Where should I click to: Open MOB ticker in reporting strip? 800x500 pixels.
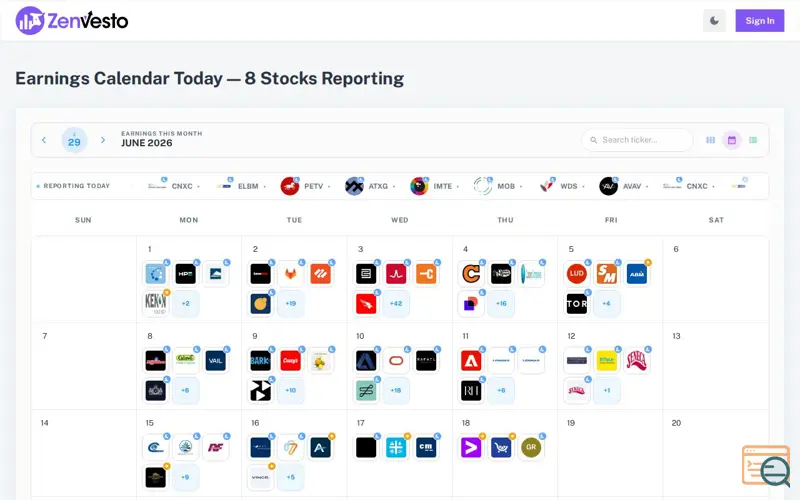497,186
